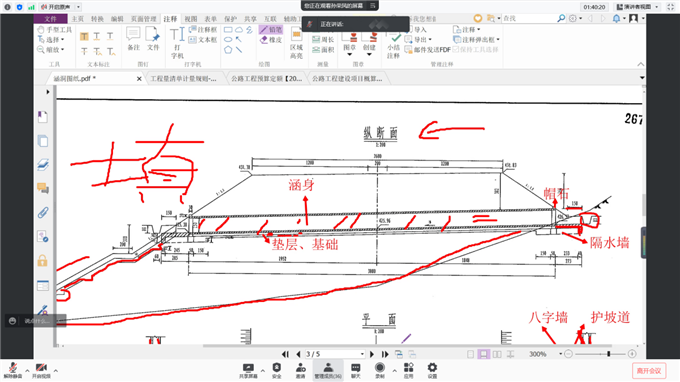Open the page number 3 / 5 dropdown
Image resolution: width=680 pixels, height=382 pixels.
tap(362, 354)
